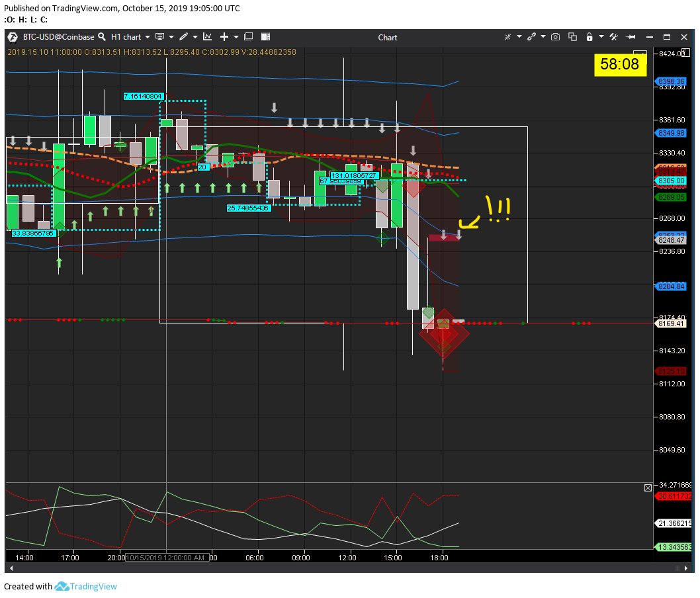Click the 30.61173 red indicator value
The width and height of the screenshot is (700, 598).
tap(674, 496)
